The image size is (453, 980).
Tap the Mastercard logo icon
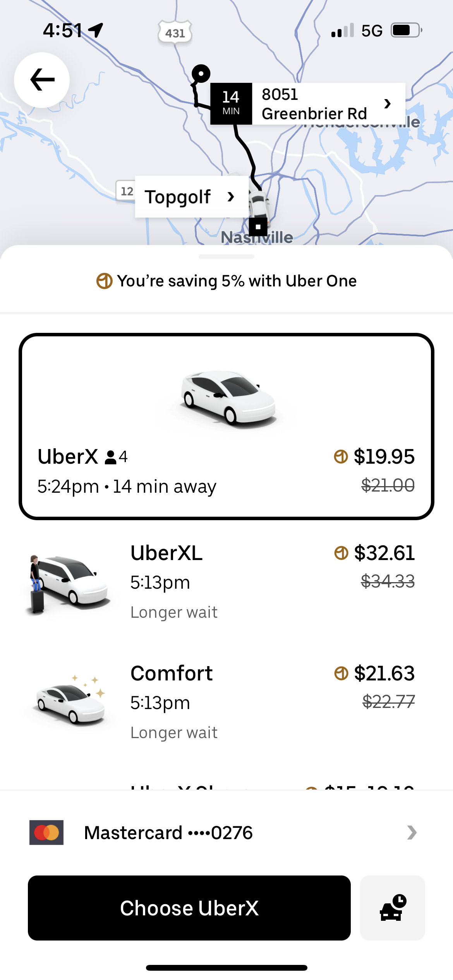coord(46,833)
